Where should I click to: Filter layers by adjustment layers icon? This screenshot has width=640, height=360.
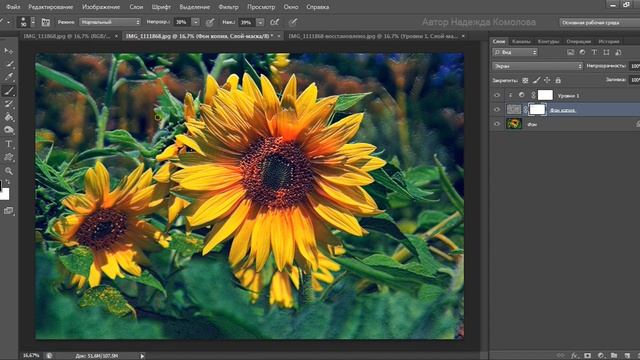click(x=582, y=52)
